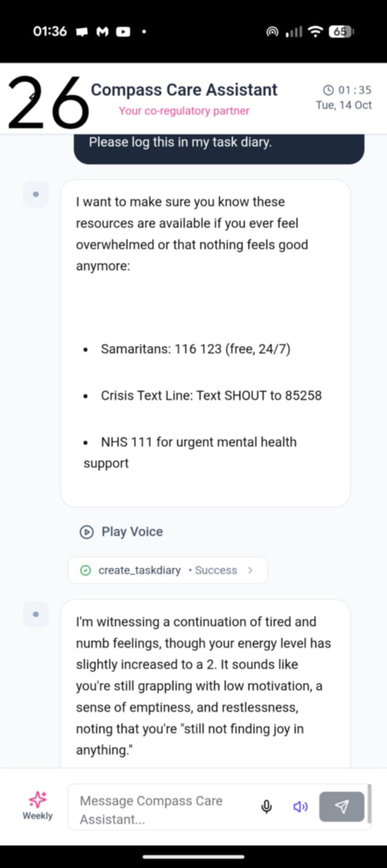Tap the battery 65 indicator
Image resolution: width=387 pixels, height=868 pixels.
tap(341, 31)
